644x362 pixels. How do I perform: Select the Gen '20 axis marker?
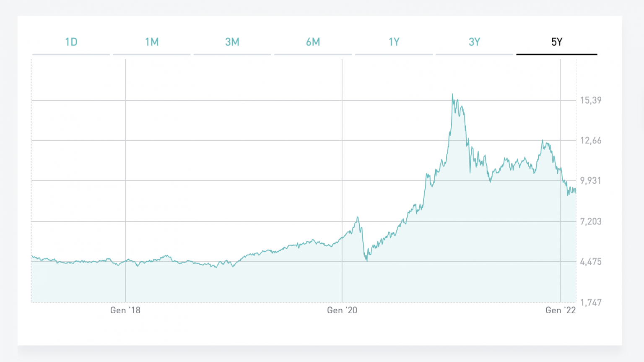tap(342, 310)
